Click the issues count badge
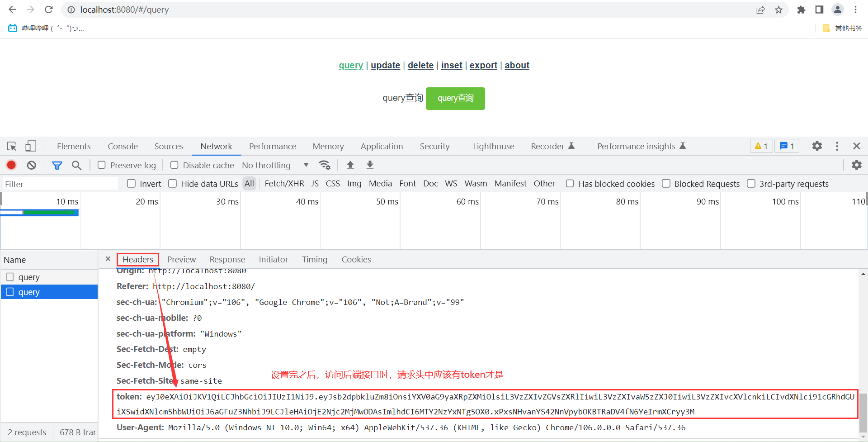This screenshot has height=442, width=868. pos(787,146)
